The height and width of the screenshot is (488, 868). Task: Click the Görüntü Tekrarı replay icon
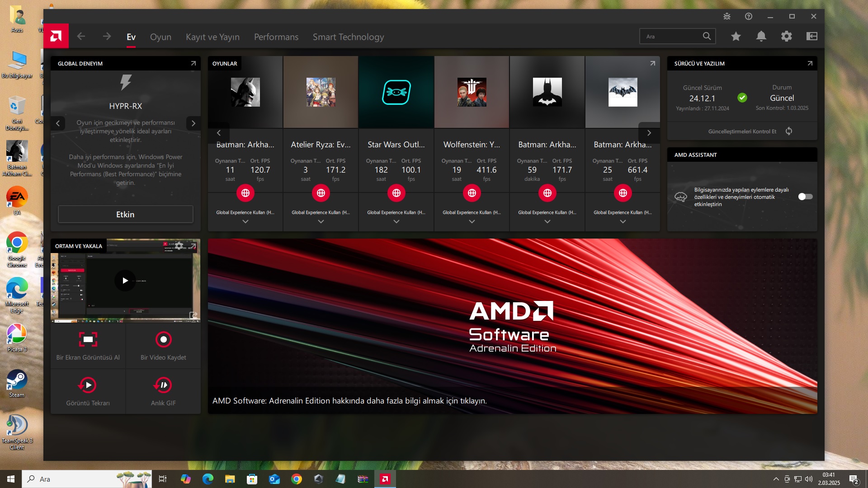pyautogui.click(x=88, y=385)
